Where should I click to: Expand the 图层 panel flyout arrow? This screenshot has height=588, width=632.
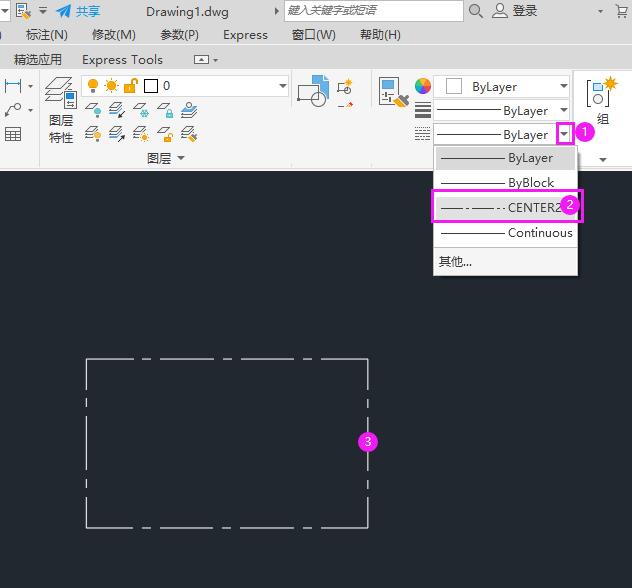[x=181, y=158]
